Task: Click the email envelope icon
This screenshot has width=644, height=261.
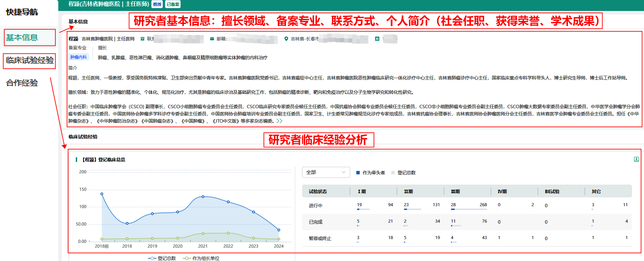Action: 212,39
